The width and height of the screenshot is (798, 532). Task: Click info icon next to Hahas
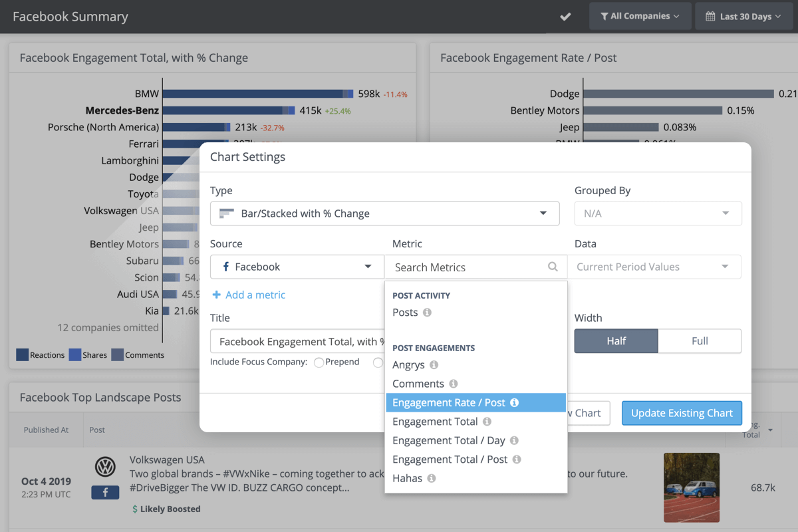click(431, 478)
